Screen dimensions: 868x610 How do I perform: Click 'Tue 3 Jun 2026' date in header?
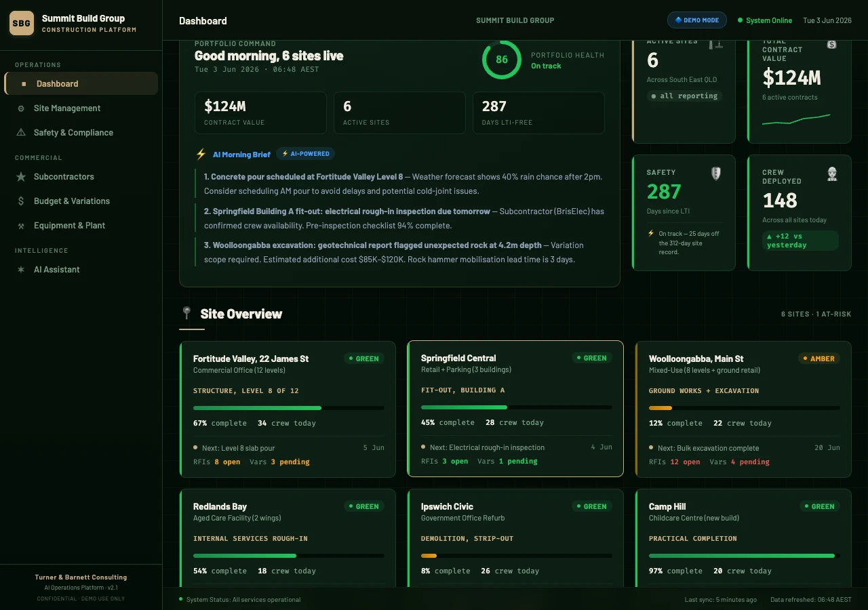click(827, 20)
